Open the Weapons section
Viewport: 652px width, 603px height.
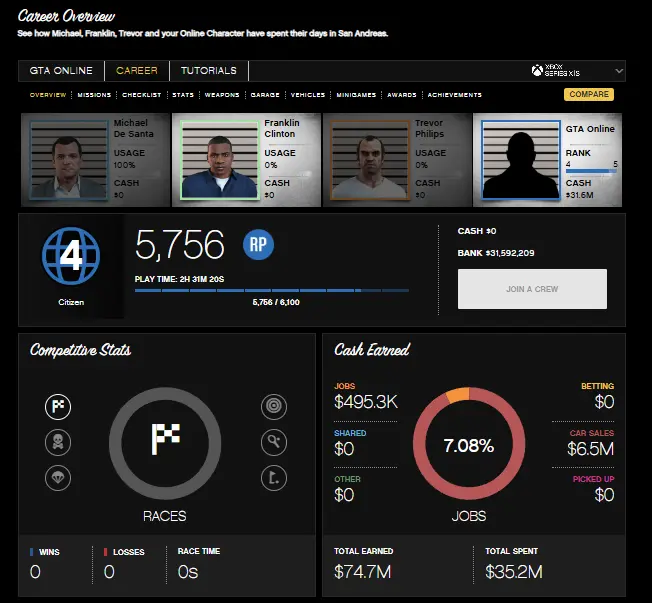pos(221,95)
